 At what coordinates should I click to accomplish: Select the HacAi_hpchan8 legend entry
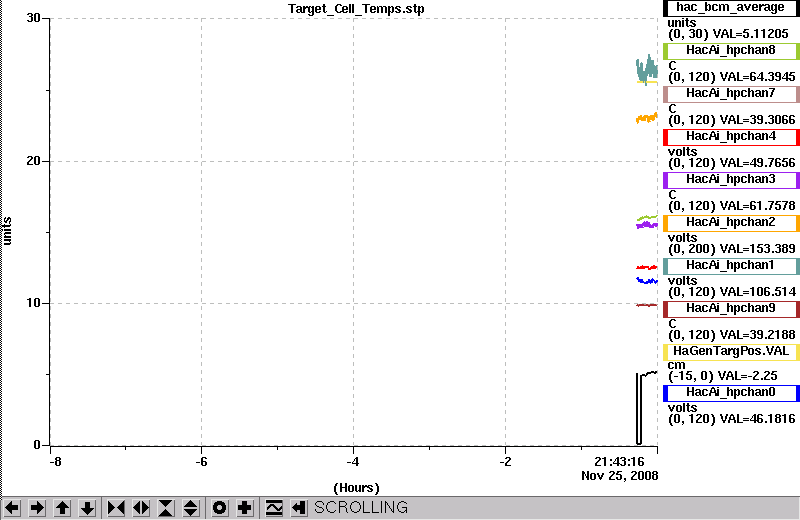731,51
